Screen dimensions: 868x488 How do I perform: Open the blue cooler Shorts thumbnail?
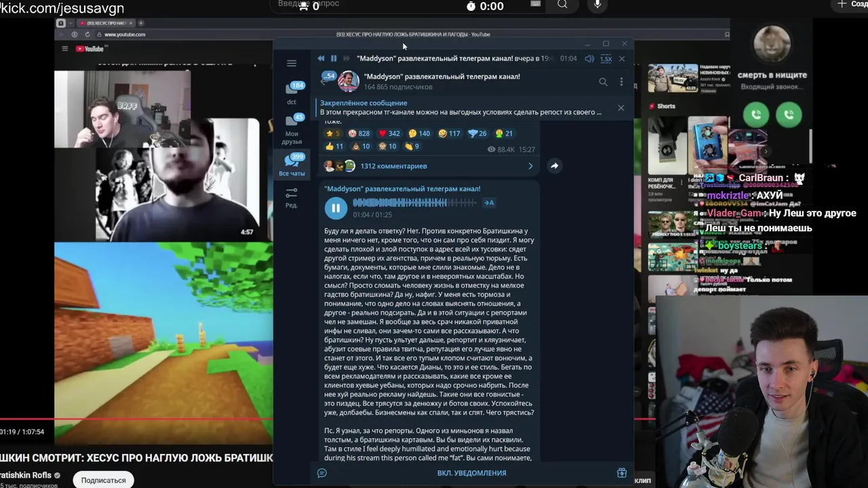(707, 144)
